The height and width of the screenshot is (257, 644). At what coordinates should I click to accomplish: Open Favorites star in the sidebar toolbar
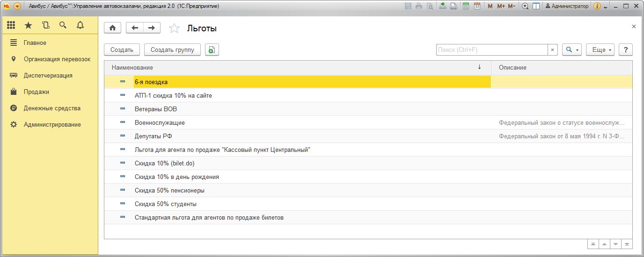[29, 25]
